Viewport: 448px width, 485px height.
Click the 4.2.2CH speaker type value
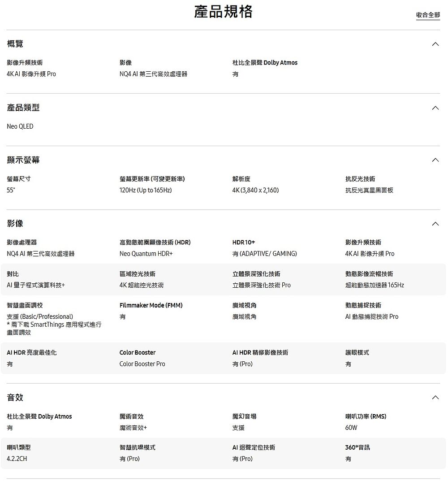point(17,459)
